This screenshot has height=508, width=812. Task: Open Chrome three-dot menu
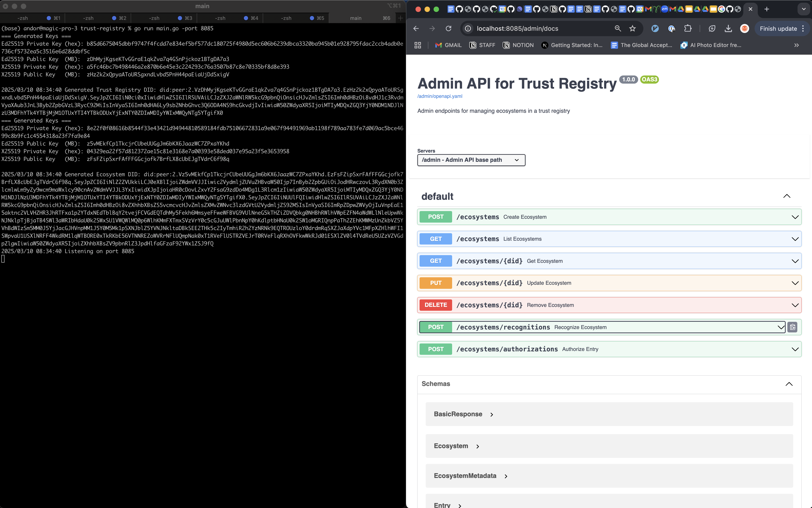coord(803,28)
